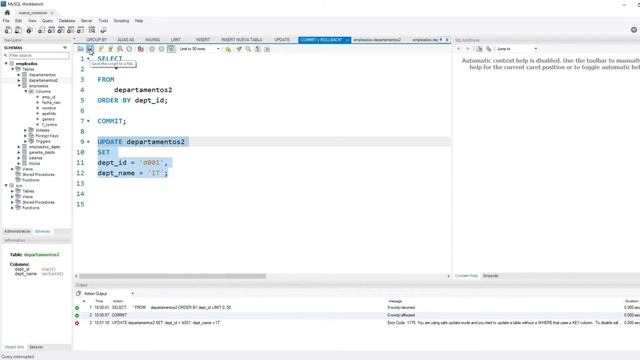This screenshot has height=360, width=640.
Task: Switch to the INSERT NUEVA TABLA tab
Action: point(242,40)
